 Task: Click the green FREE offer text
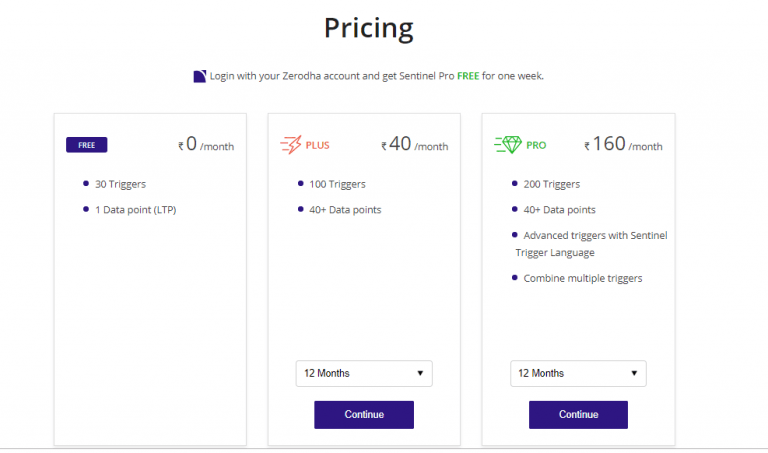pyautogui.click(x=468, y=76)
